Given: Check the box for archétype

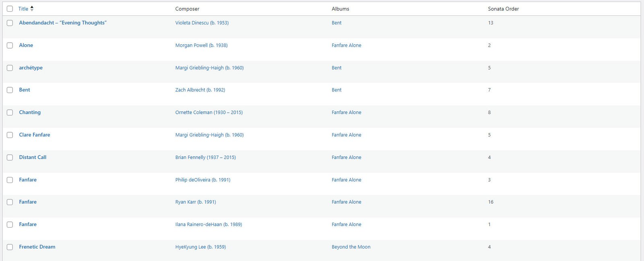Looking at the screenshot, I should [x=10, y=68].
